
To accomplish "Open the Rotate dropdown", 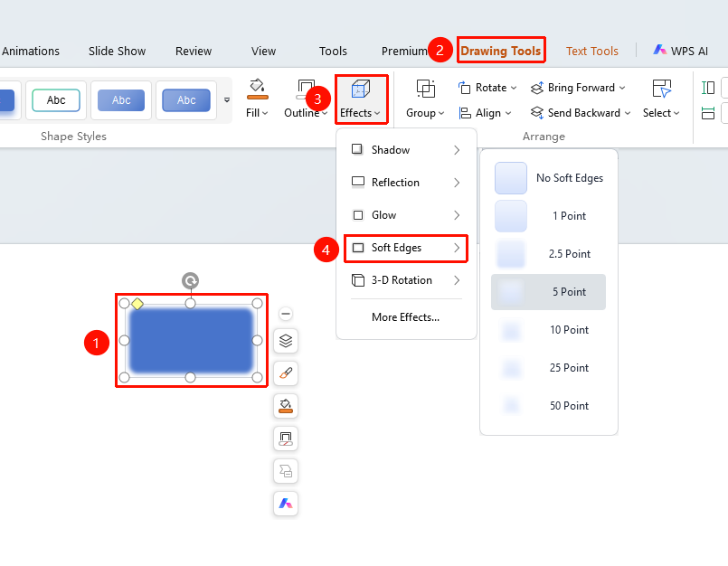I will point(487,88).
